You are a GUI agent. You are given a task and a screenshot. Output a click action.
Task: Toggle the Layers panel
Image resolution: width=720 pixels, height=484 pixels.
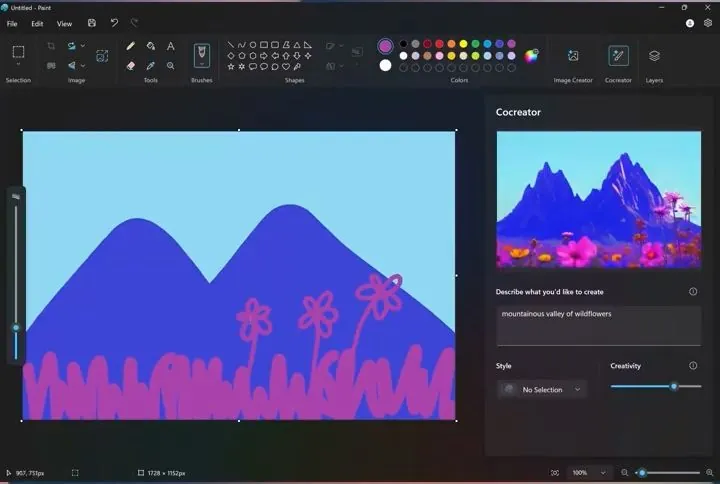tap(654, 56)
